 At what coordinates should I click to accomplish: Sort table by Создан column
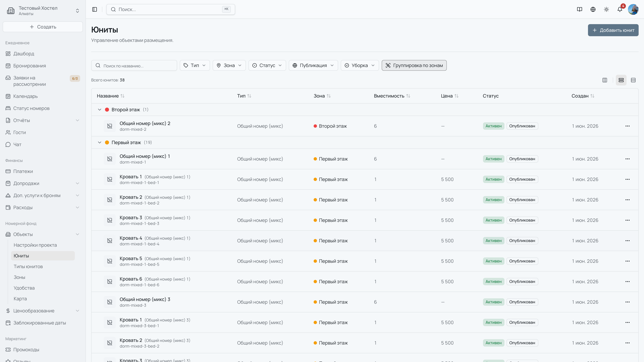click(583, 96)
